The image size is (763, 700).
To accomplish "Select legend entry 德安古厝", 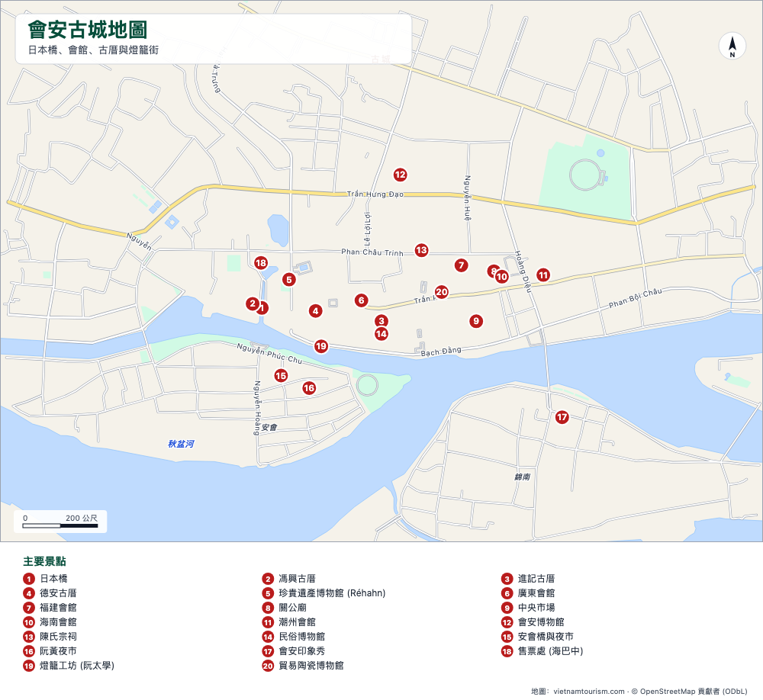I will pyautogui.click(x=58, y=593).
